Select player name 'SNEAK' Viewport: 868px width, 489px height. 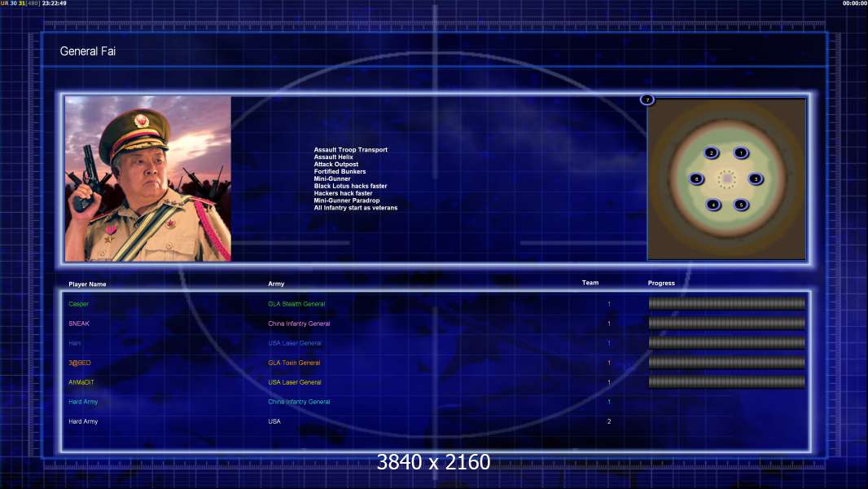(79, 324)
